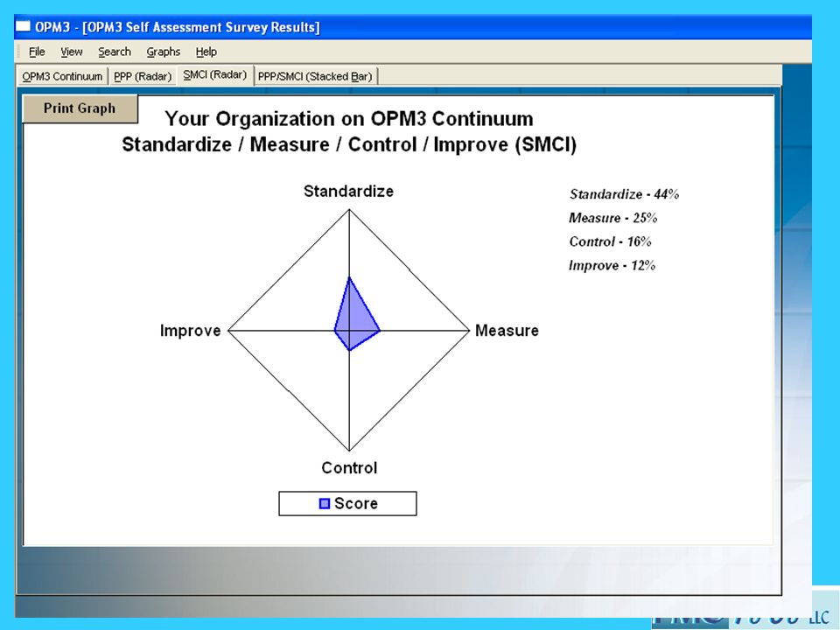The image size is (840, 630).
Task: Click the Score legend label
Action: coord(356,504)
